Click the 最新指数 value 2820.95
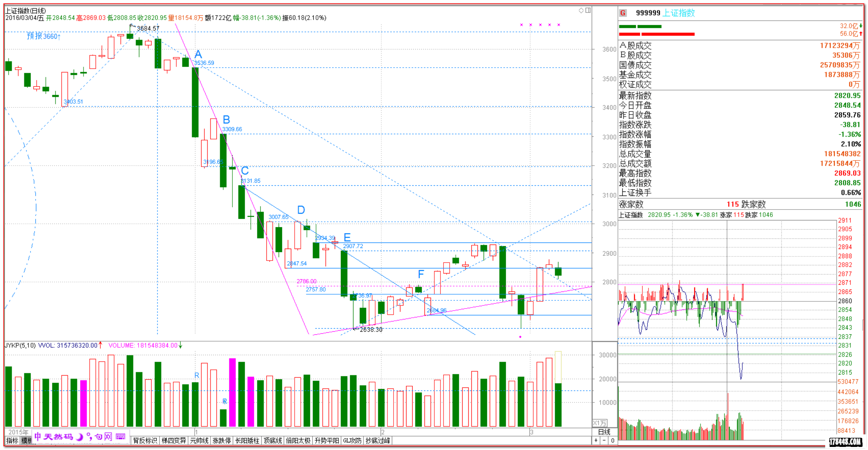Image resolution: width=868 pixels, height=450 pixels. pos(847,96)
